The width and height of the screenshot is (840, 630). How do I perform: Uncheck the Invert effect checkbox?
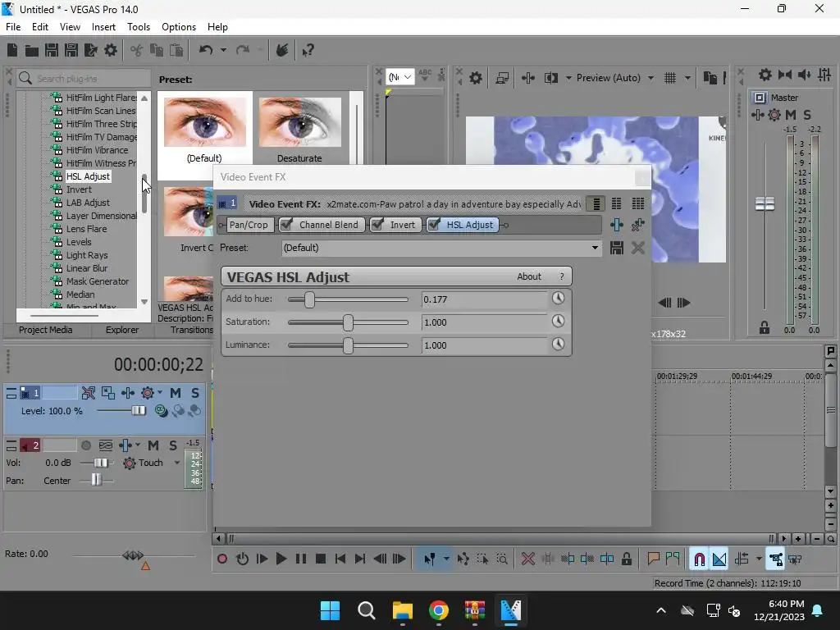[377, 225]
